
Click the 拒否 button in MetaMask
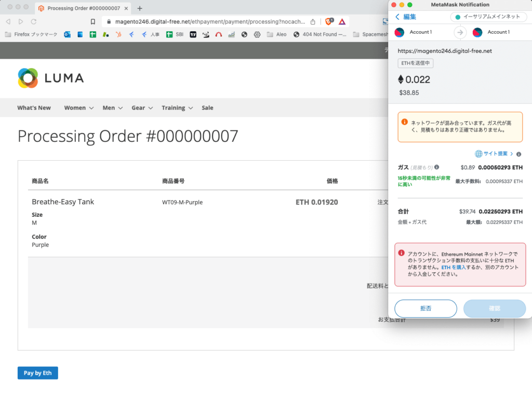click(x=425, y=308)
